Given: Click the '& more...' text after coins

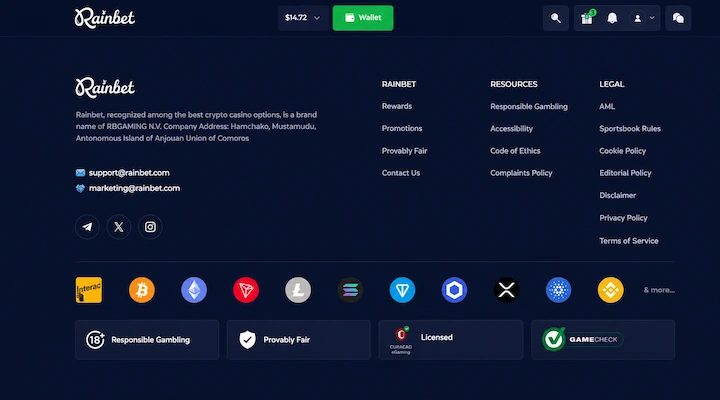Looking at the screenshot, I should click(659, 290).
